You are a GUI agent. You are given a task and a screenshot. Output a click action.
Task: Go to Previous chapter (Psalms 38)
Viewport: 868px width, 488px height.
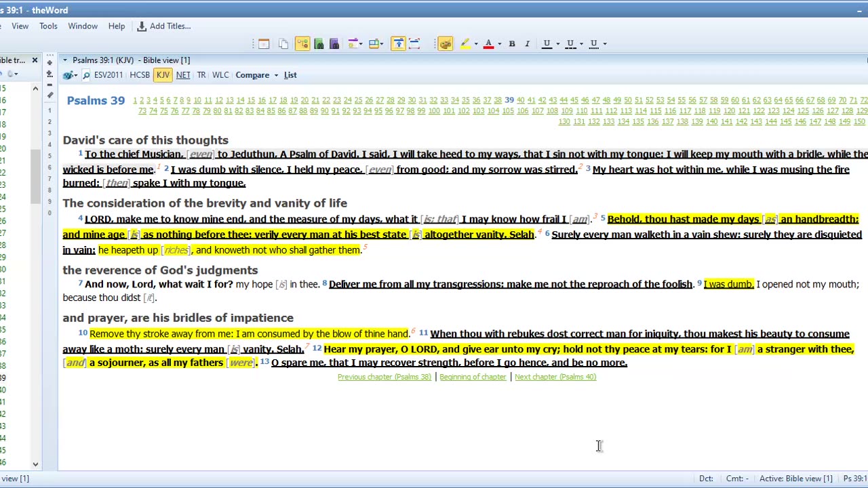coord(384,377)
